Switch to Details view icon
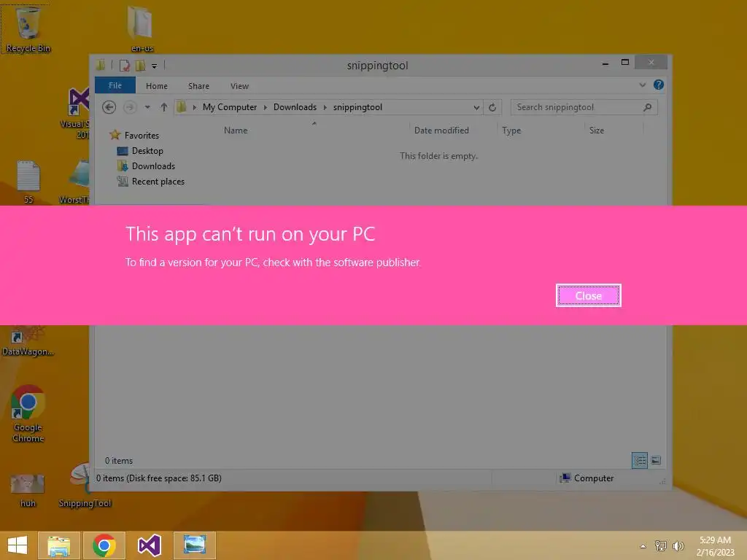 (x=639, y=460)
